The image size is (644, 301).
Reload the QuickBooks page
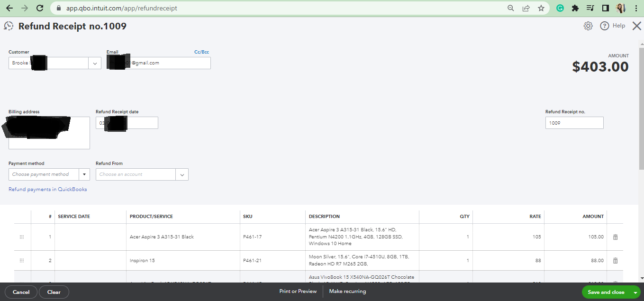tap(40, 8)
